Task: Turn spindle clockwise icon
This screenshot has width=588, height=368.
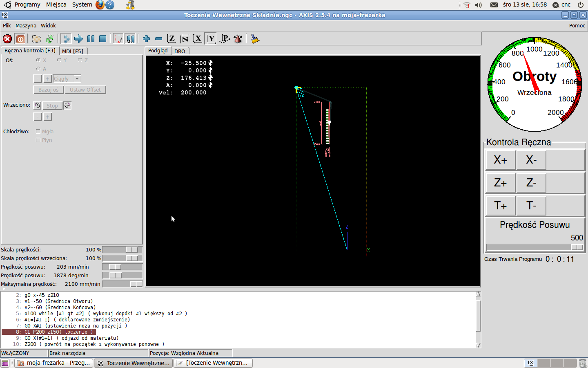Action: tap(67, 105)
